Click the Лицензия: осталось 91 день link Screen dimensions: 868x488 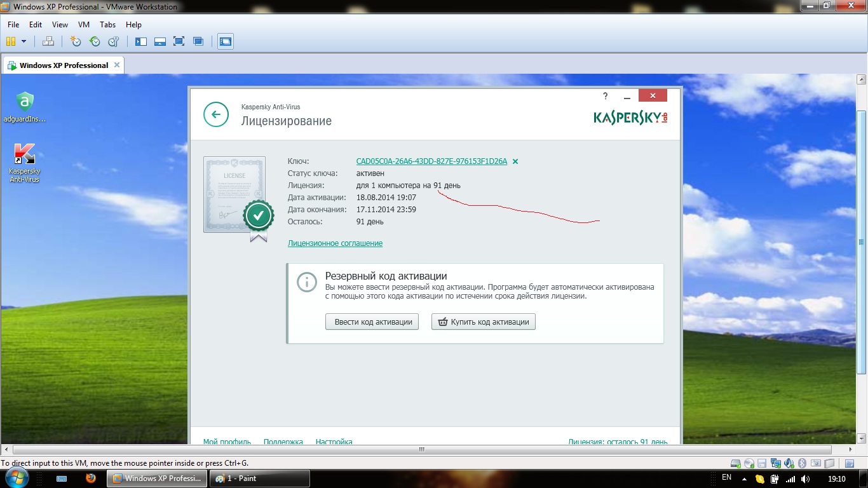coord(618,442)
